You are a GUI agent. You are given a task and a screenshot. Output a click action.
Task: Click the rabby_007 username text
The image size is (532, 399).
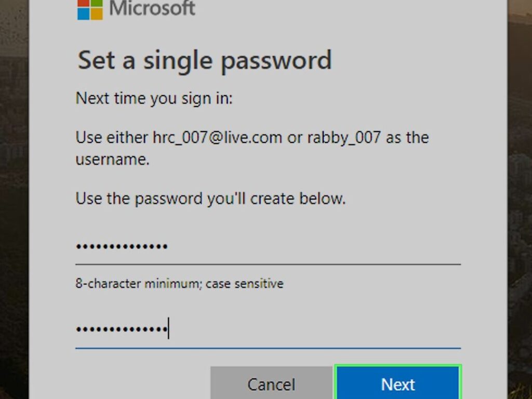343,138
